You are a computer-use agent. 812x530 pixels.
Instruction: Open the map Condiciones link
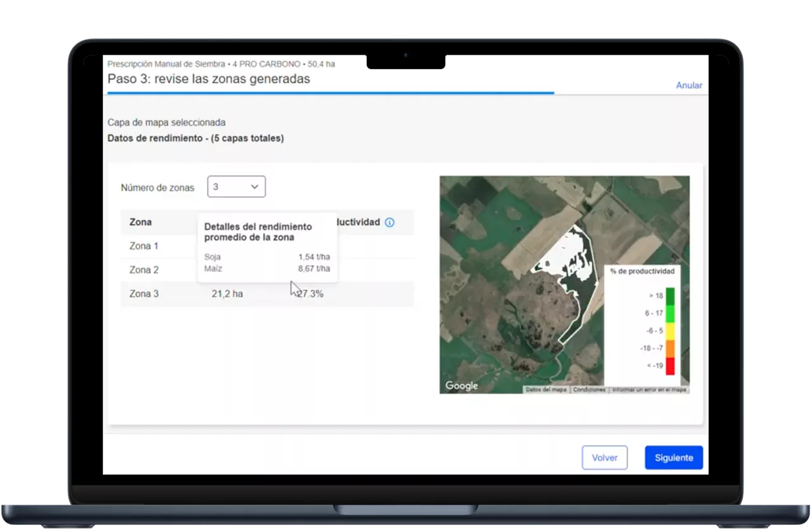(x=589, y=390)
